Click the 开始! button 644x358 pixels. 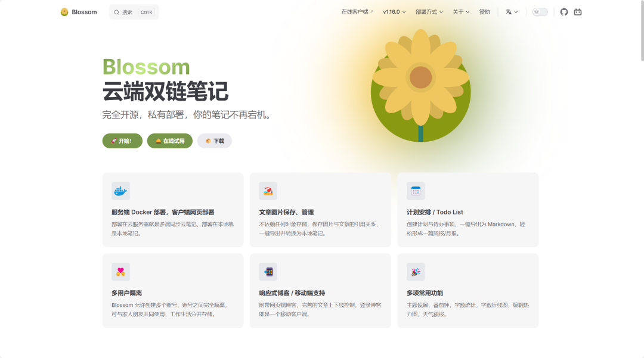pyautogui.click(x=122, y=141)
